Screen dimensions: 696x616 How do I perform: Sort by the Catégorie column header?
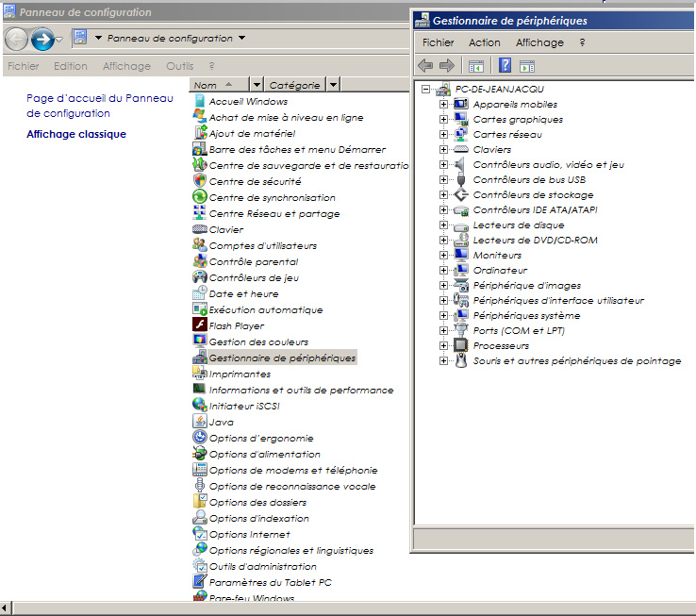295,84
